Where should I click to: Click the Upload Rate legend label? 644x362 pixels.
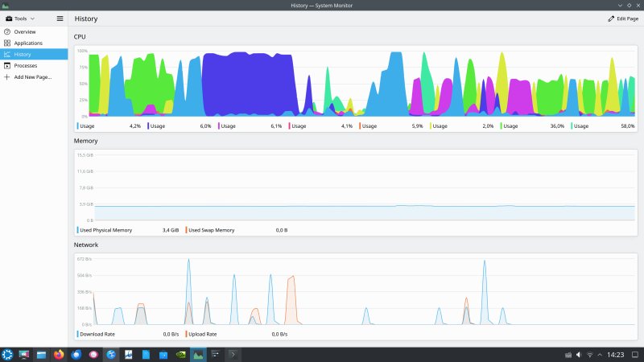point(203,334)
